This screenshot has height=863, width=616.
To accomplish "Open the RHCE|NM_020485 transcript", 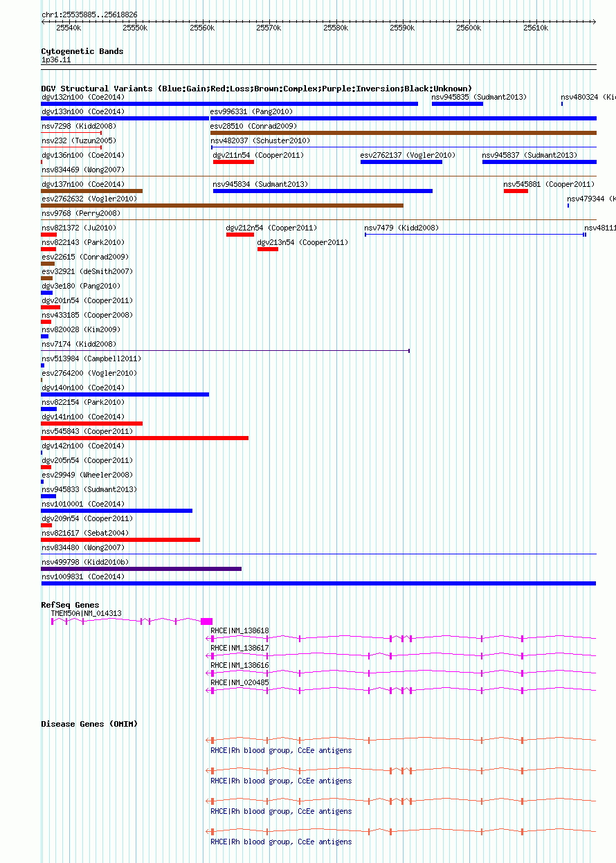I will click(402, 691).
